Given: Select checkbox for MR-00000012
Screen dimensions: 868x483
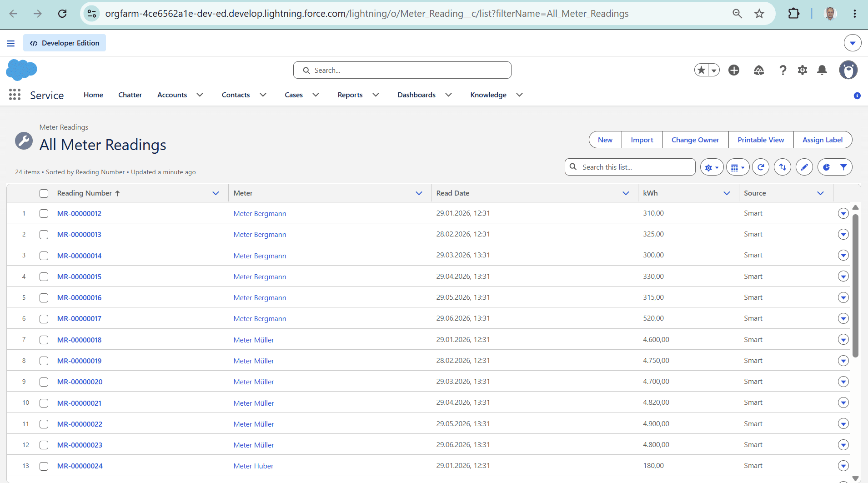Looking at the screenshot, I should pos(44,213).
